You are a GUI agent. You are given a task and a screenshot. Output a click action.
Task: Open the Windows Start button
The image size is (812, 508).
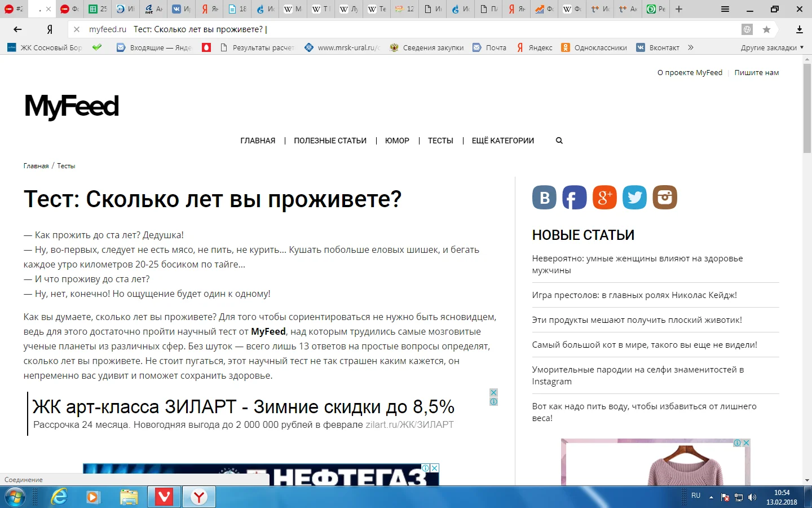coord(15,497)
